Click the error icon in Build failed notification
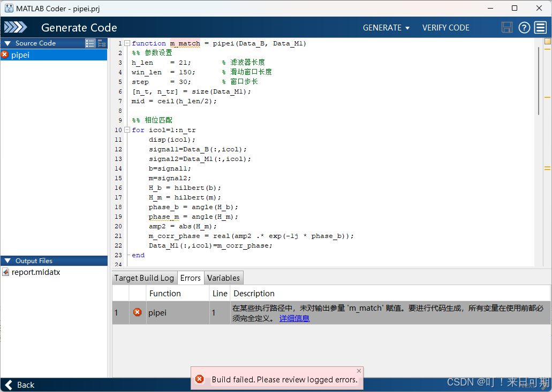 [200, 379]
